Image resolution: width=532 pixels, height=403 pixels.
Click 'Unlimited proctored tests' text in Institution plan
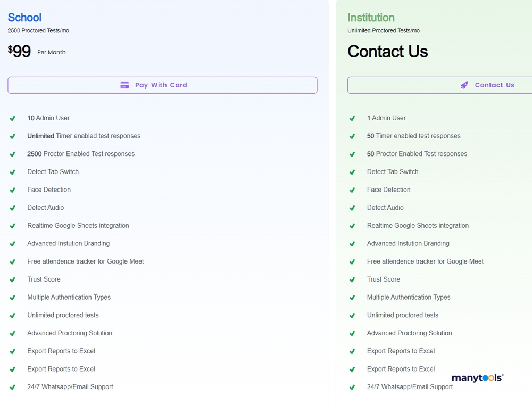(402, 315)
